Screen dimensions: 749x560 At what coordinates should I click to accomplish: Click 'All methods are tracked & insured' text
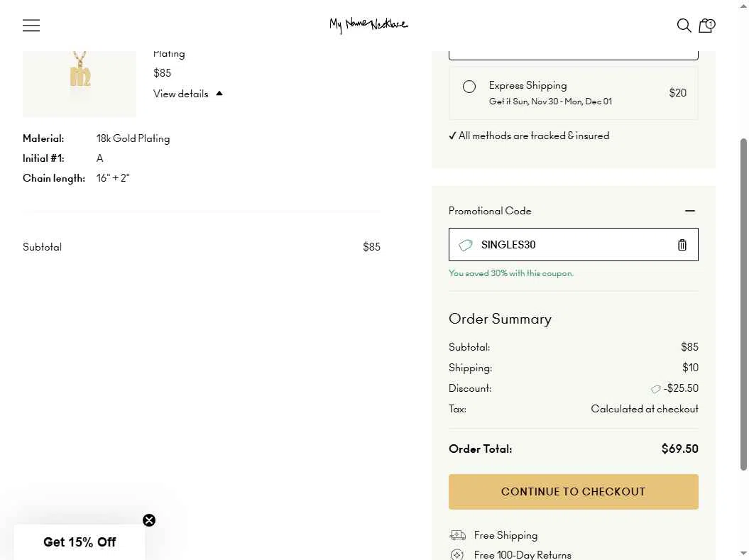tap(534, 136)
